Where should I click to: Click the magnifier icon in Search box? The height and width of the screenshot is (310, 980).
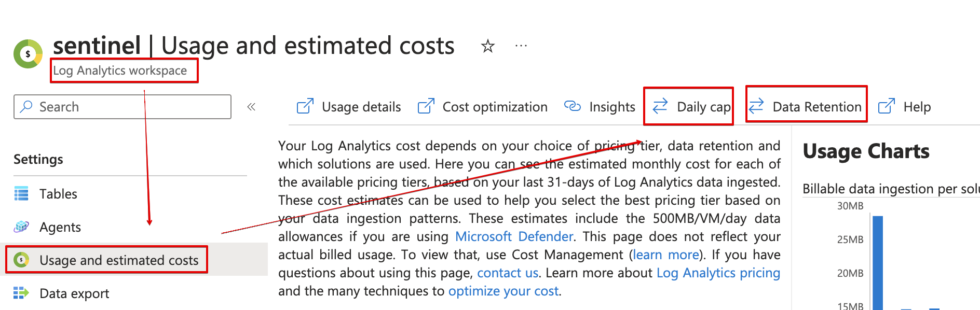coord(26,106)
